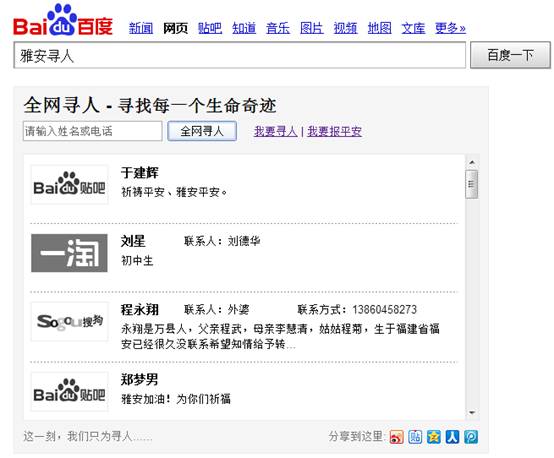Click footer text 这一刻，我们只为寻人
This screenshot has height=458, width=554.
point(88,437)
